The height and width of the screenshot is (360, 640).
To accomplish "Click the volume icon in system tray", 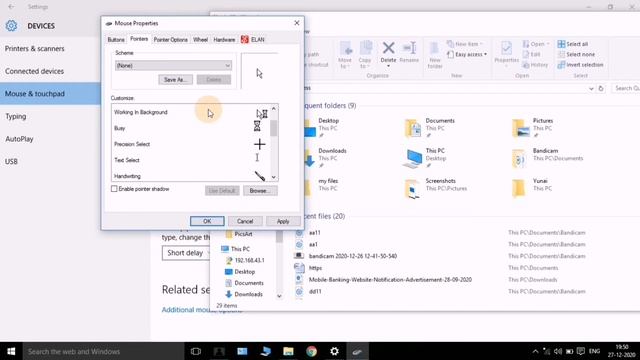I will (x=558, y=351).
